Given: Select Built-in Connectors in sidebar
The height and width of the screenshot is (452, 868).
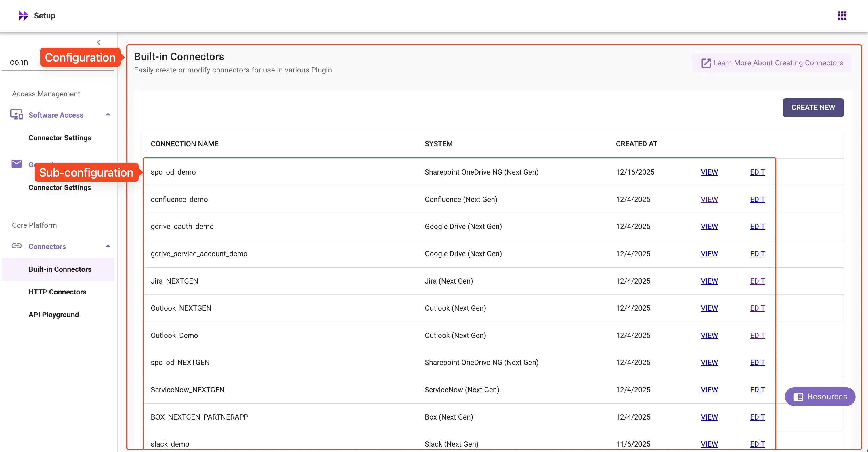Looking at the screenshot, I should pos(60,269).
